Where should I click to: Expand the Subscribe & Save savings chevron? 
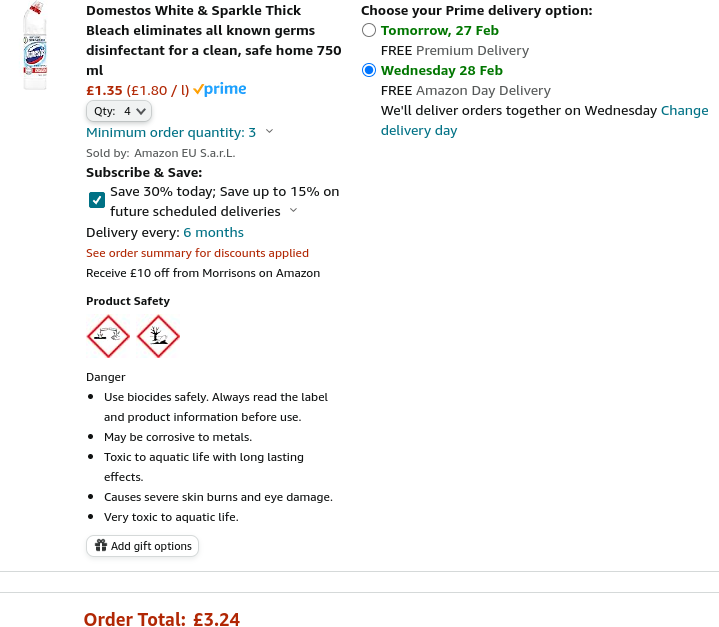(293, 211)
